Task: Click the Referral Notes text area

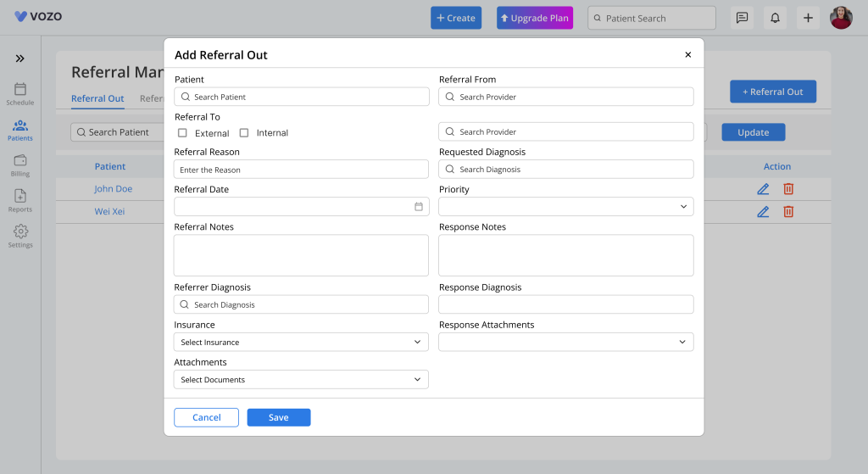Action: point(301,255)
